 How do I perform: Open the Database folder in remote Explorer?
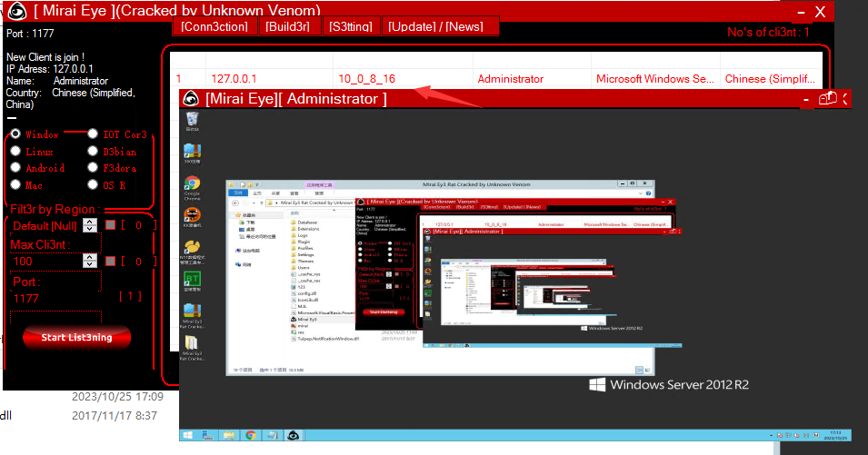tap(303, 223)
